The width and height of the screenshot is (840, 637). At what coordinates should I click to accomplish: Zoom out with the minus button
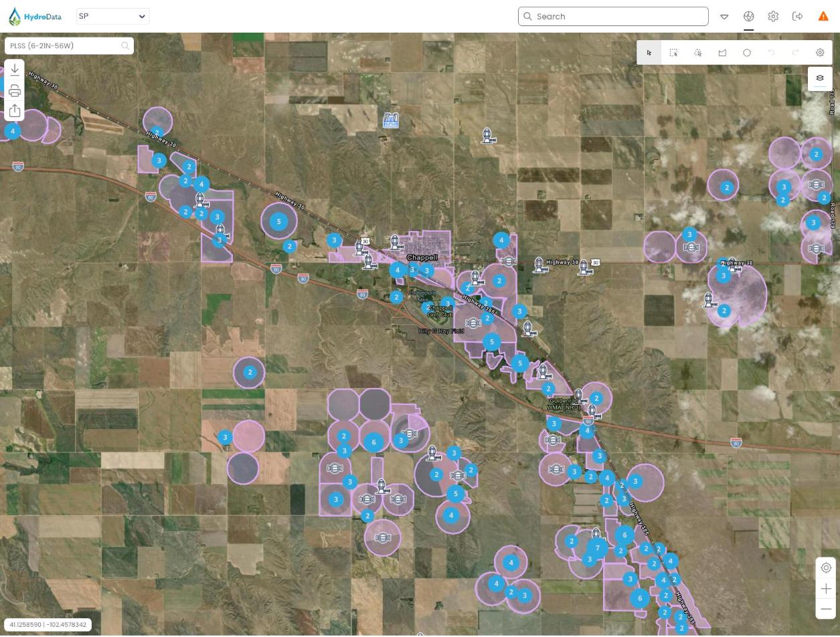(x=826, y=609)
